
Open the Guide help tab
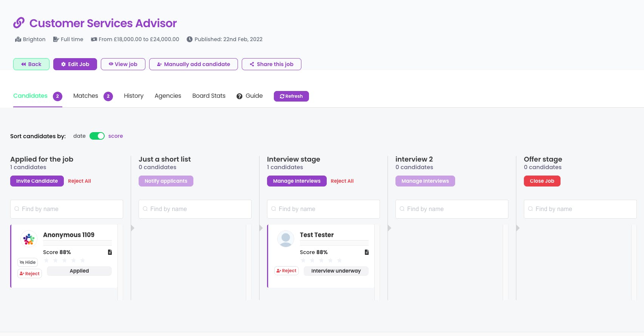(x=250, y=96)
